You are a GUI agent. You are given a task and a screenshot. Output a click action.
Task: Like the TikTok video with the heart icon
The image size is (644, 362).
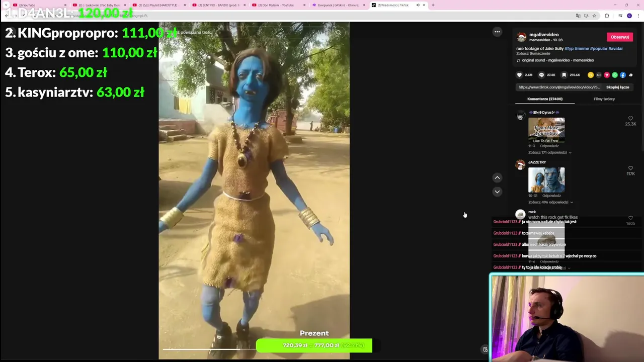520,75
